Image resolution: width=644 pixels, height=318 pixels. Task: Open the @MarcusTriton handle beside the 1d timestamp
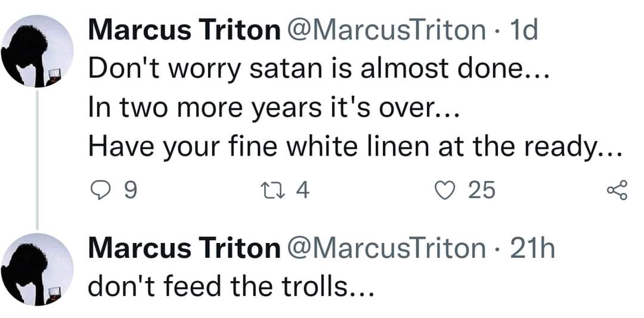pos(386,31)
